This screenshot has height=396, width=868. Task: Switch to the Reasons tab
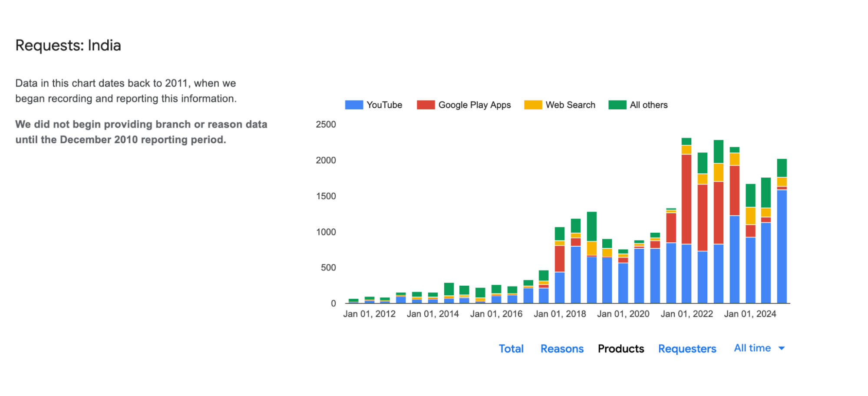(x=562, y=349)
